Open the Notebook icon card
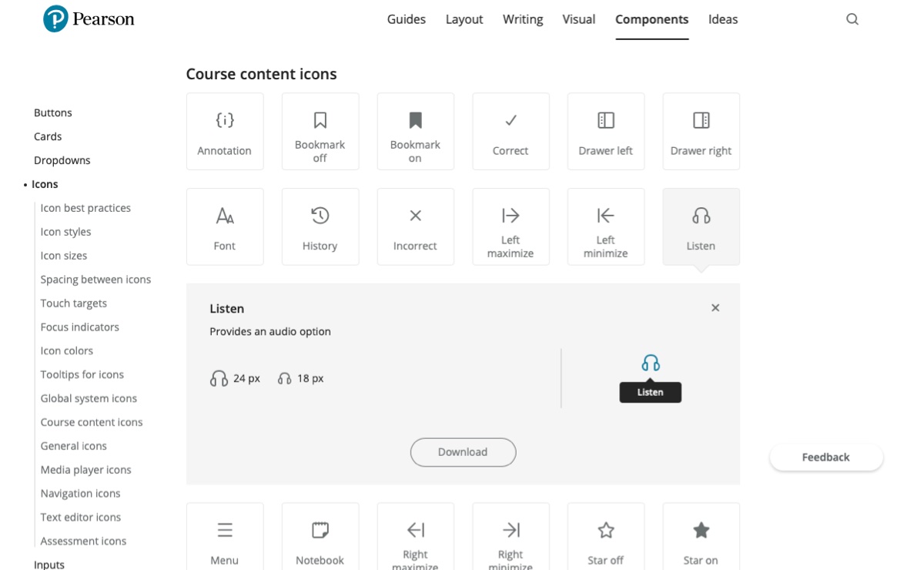This screenshot has height=570, width=924. click(320, 537)
